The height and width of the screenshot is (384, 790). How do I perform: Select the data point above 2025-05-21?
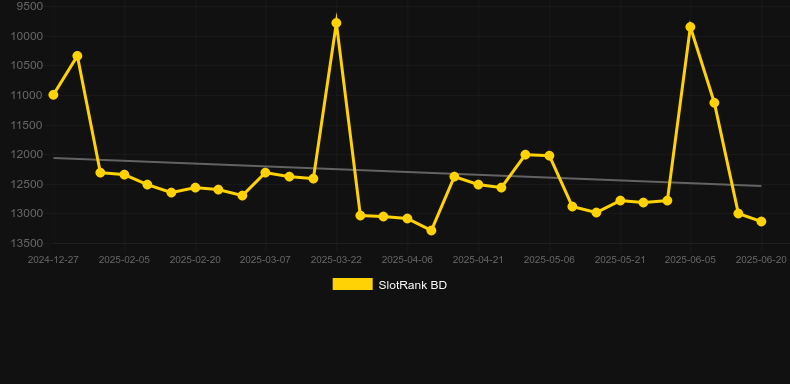click(620, 201)
